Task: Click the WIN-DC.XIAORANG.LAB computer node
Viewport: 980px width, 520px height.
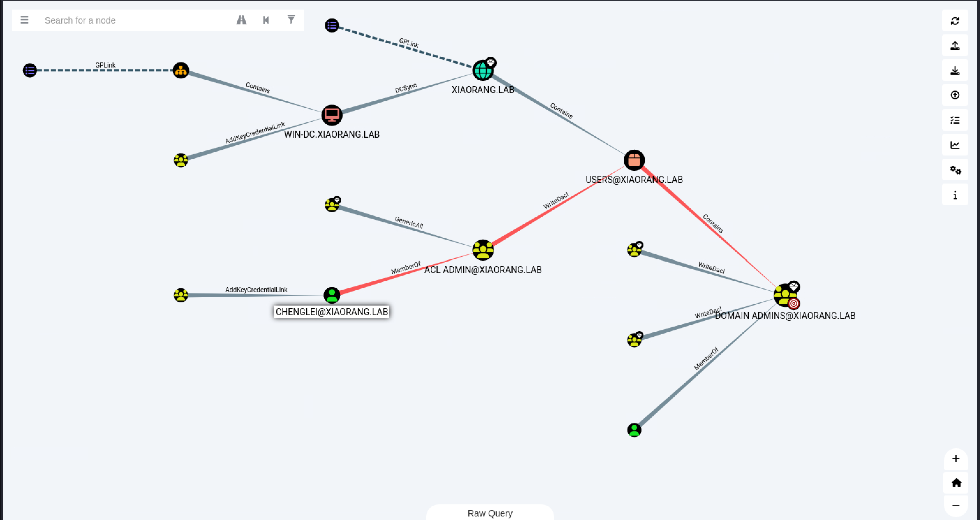Action: [332, 115]
